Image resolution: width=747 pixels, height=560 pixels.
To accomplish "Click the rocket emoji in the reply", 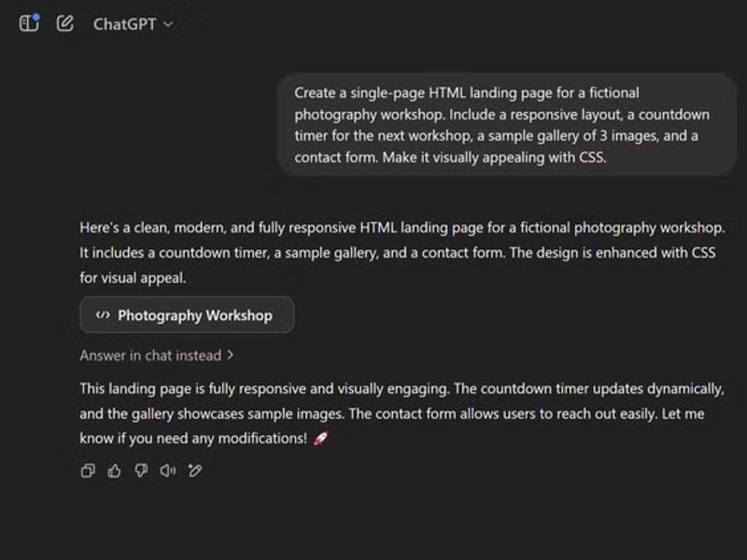I will [320, 439].
